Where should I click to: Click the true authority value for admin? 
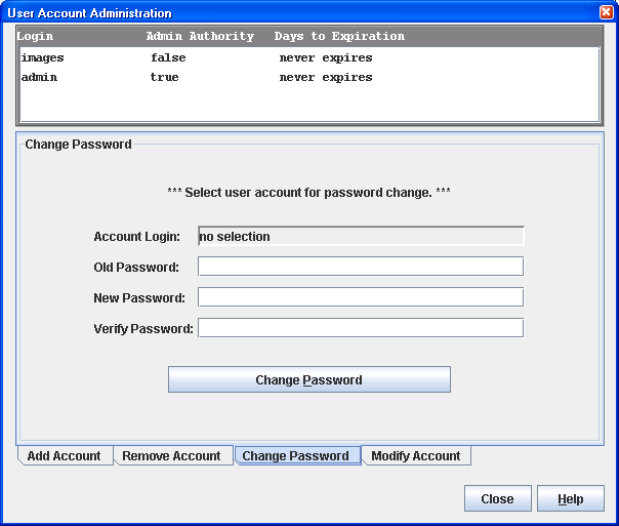(165, 77)
